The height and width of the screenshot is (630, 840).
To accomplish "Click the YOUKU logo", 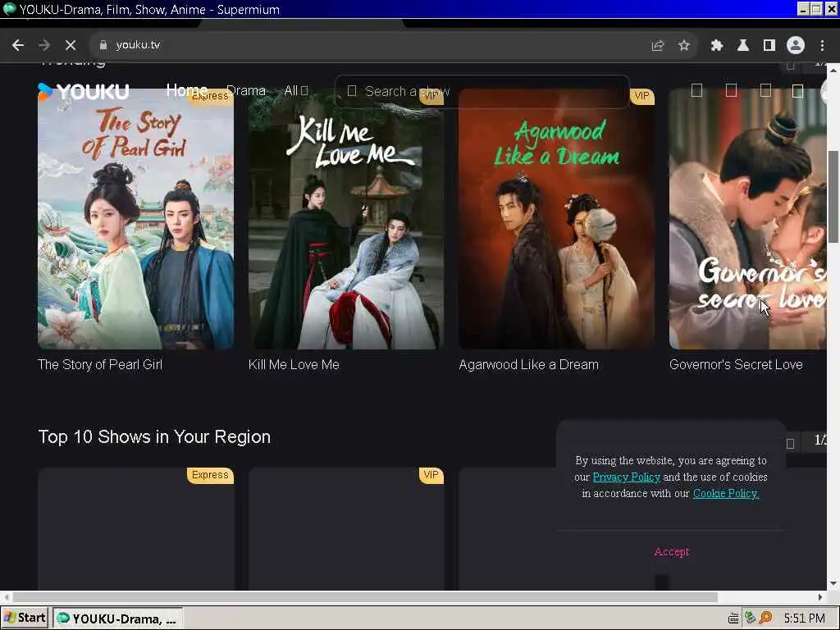I will pyautogui.click(x=84, y=92).
